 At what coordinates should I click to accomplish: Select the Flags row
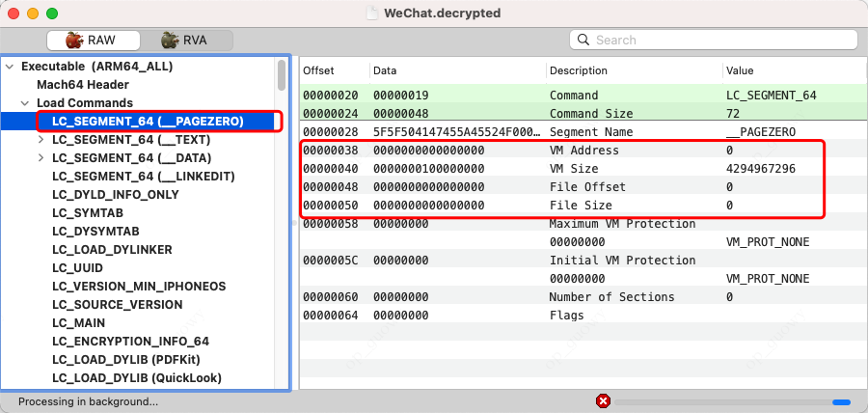tap(584, 315)
